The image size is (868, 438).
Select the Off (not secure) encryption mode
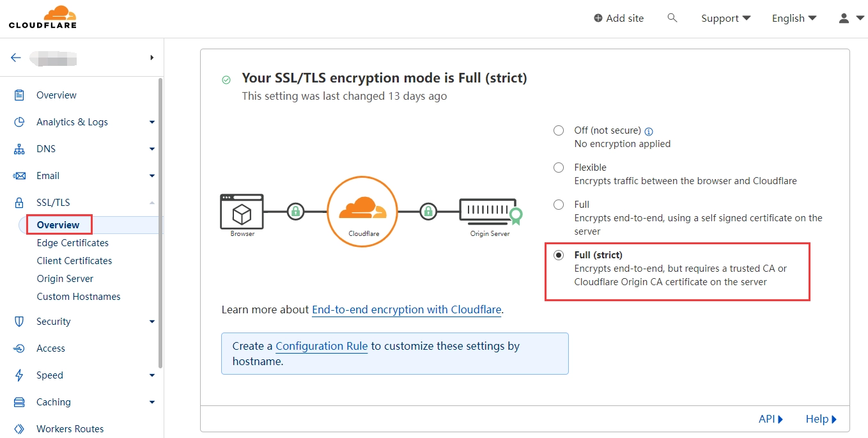point(558,130)
